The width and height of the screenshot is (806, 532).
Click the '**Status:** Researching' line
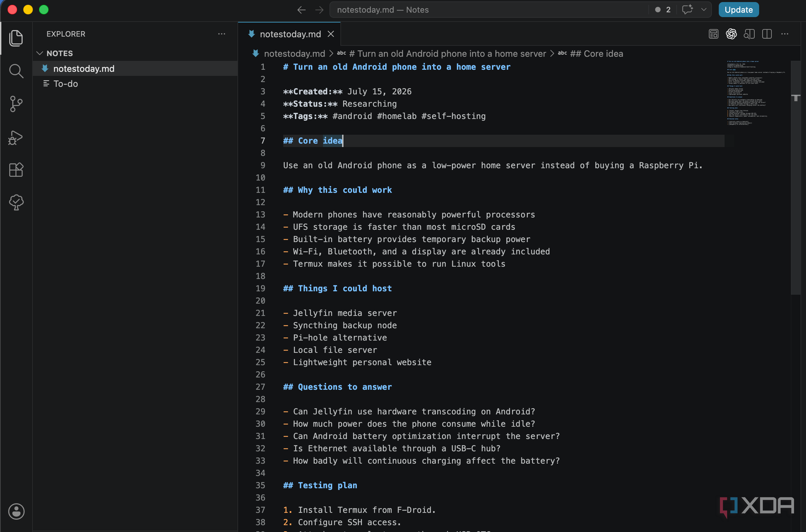340,104
